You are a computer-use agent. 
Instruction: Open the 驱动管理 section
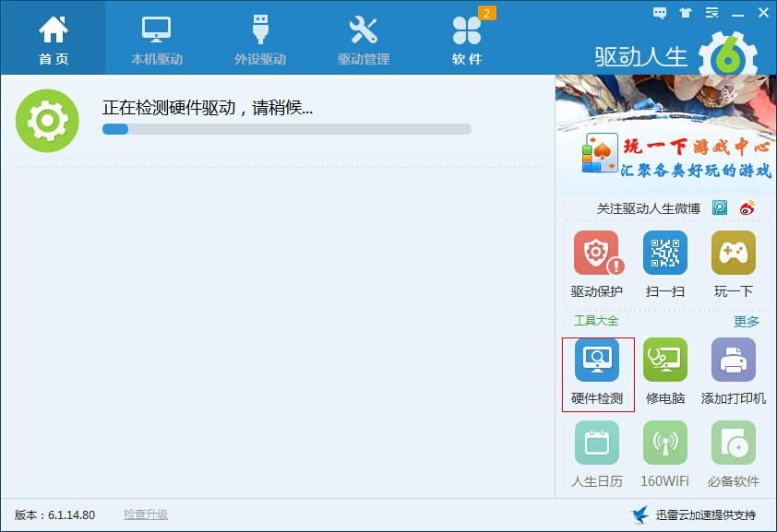click(363, 37)
